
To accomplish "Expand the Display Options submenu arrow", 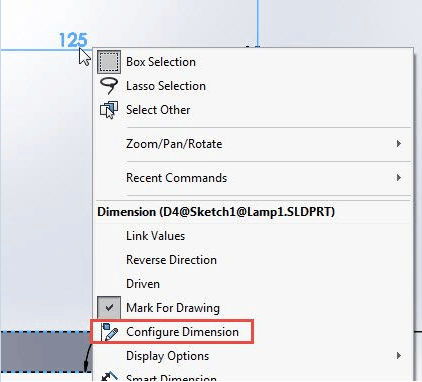I will (x=399, y=356).
